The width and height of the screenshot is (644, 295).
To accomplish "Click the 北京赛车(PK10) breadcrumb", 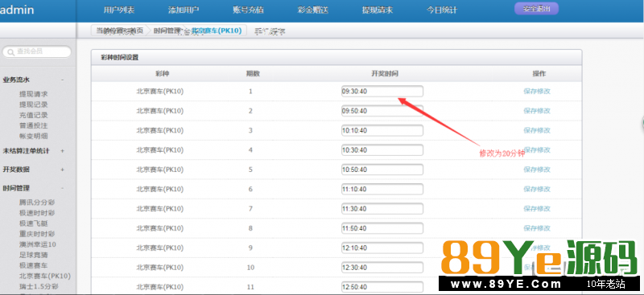I will click(217, 31).
